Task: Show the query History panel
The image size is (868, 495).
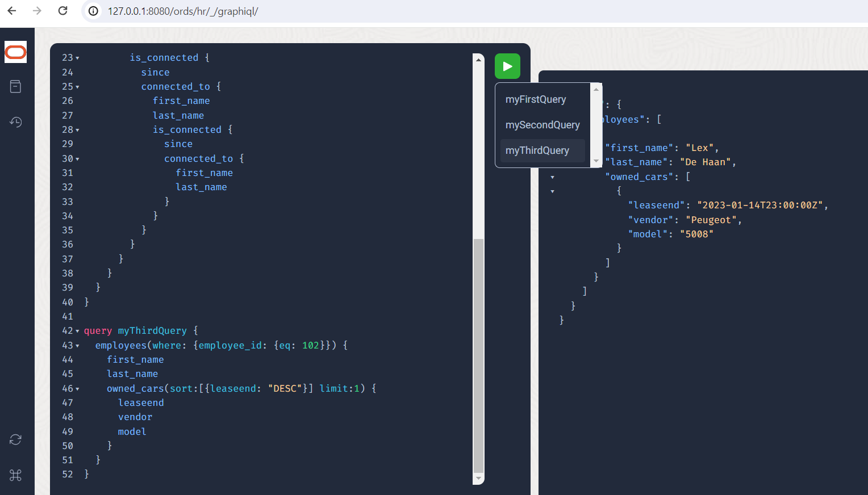Action: [x=15, y=121]
